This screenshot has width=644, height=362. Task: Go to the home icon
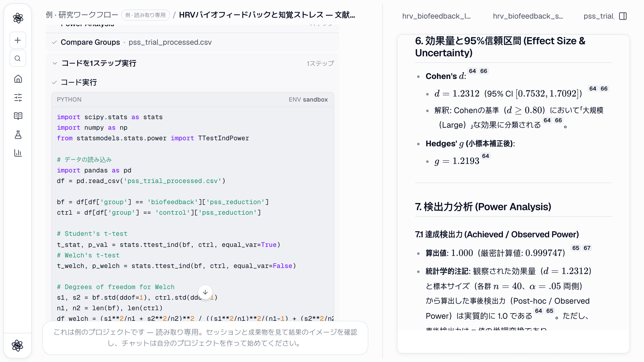click(18, 79)
